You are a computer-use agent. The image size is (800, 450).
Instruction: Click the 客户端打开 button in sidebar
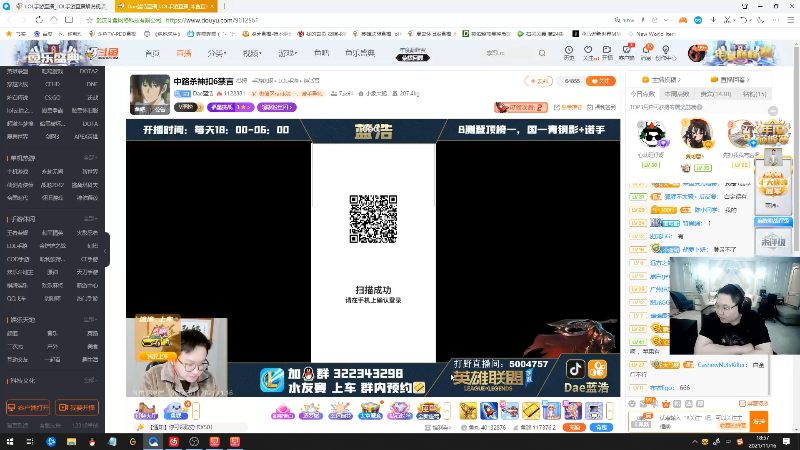pos(28,407)
